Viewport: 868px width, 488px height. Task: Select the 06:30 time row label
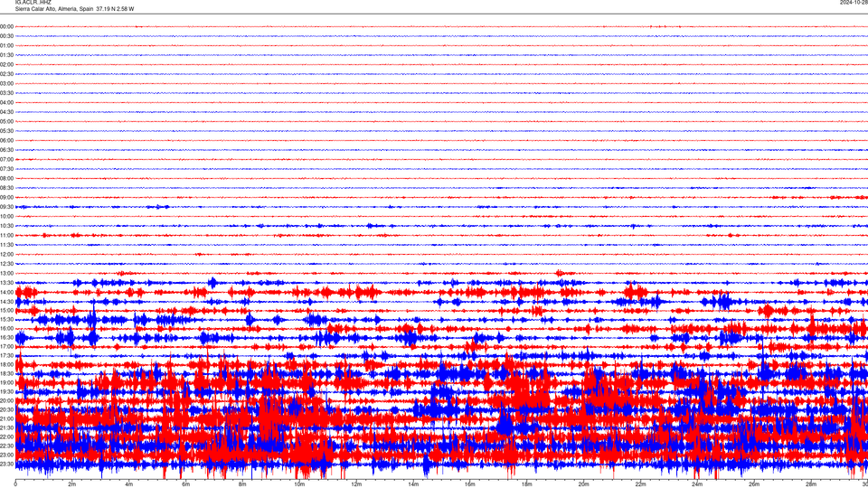(6, 150)
